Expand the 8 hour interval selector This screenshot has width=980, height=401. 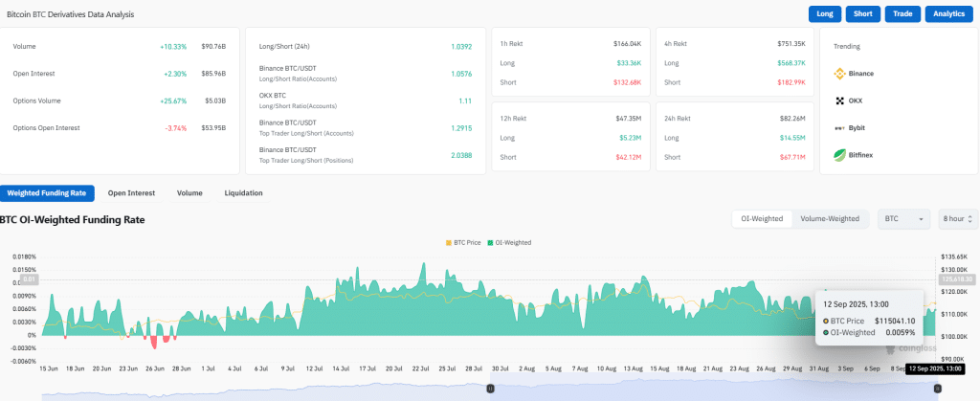click(x=959, y=219)
